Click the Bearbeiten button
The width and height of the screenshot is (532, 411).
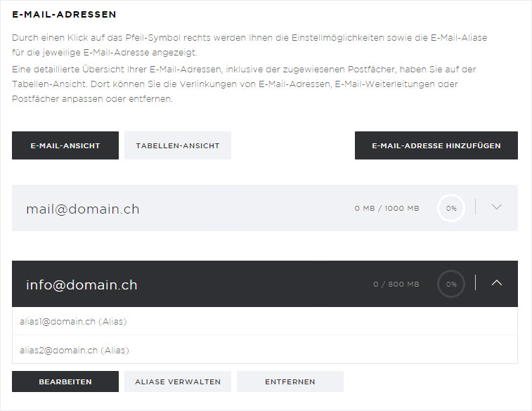65,381
